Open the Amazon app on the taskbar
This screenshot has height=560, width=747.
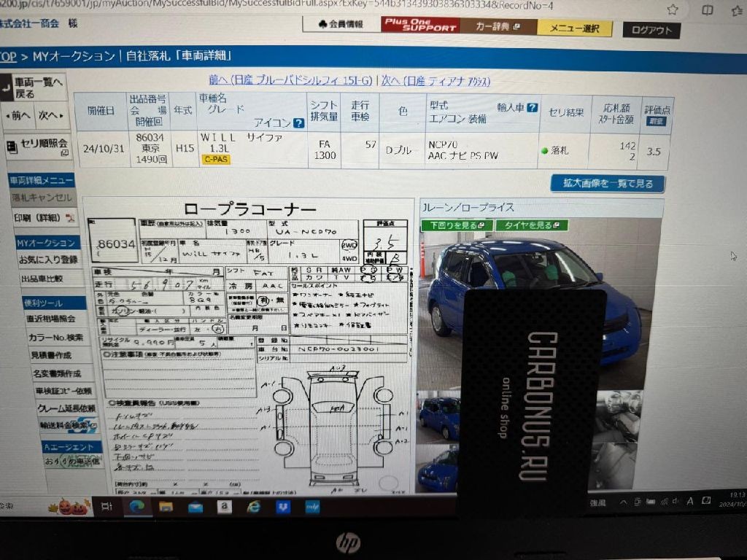point(224,507)
